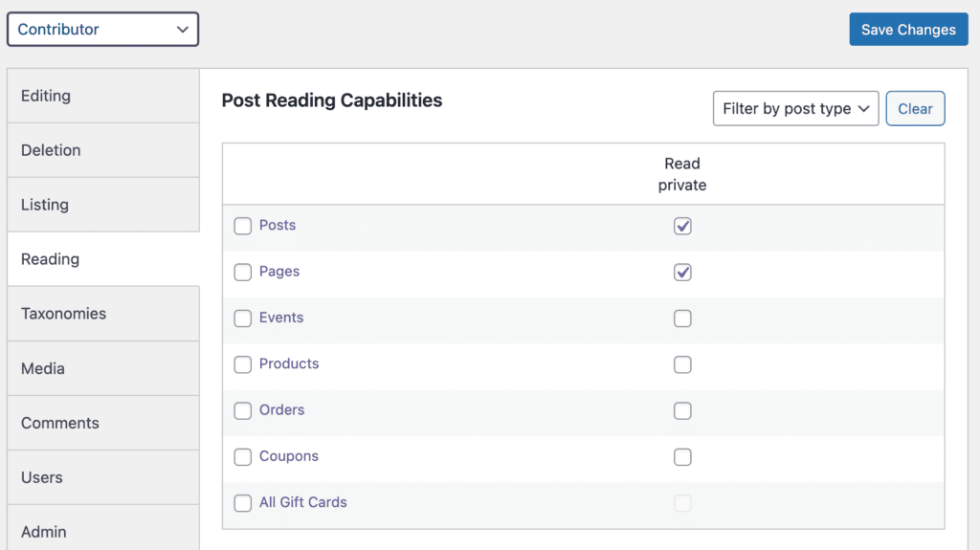Check the All Gift Cards row checkbox
The image size is (980, 550).
coord(243,503)
